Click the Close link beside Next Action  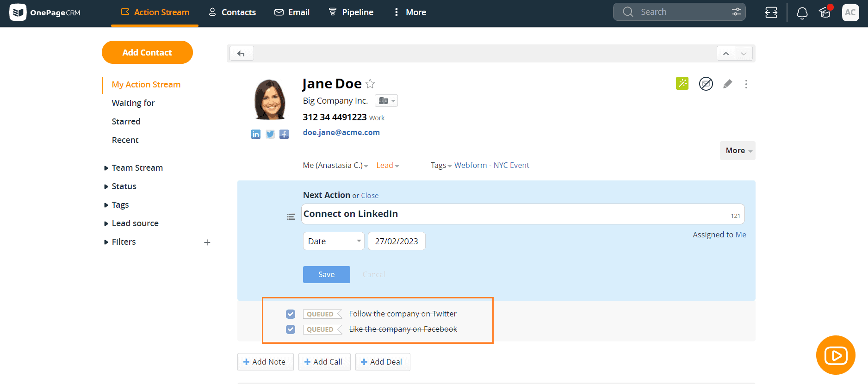[370, 196]
